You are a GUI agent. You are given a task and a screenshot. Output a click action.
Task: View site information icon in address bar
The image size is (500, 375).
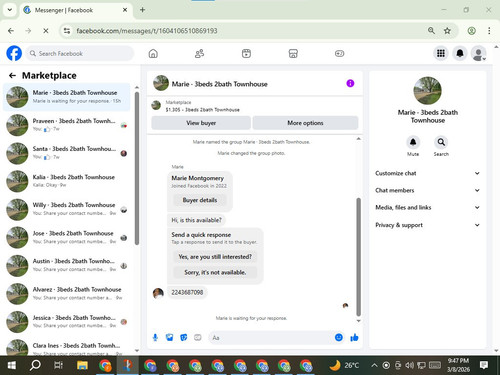(67, 31)
